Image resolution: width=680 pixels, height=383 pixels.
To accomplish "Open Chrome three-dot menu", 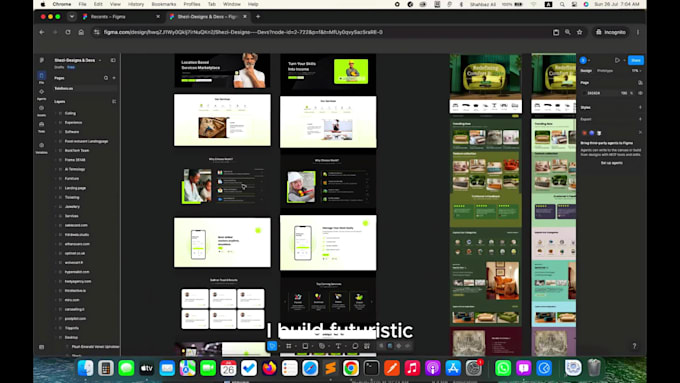I will pos(638,32).
